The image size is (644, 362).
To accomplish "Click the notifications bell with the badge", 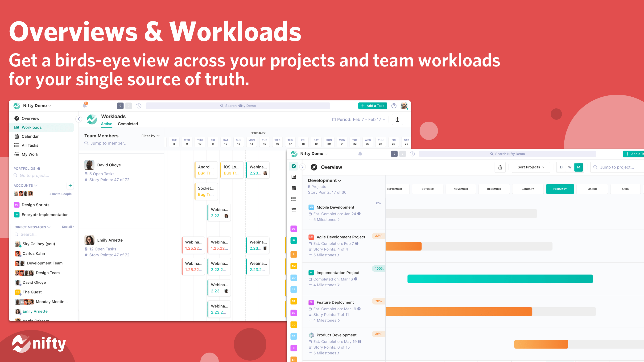I will pyautogui.click(x=85, y=106).
